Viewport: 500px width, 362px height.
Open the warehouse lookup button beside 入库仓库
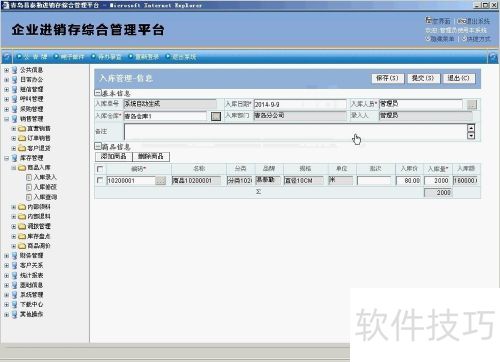[216, 116]
